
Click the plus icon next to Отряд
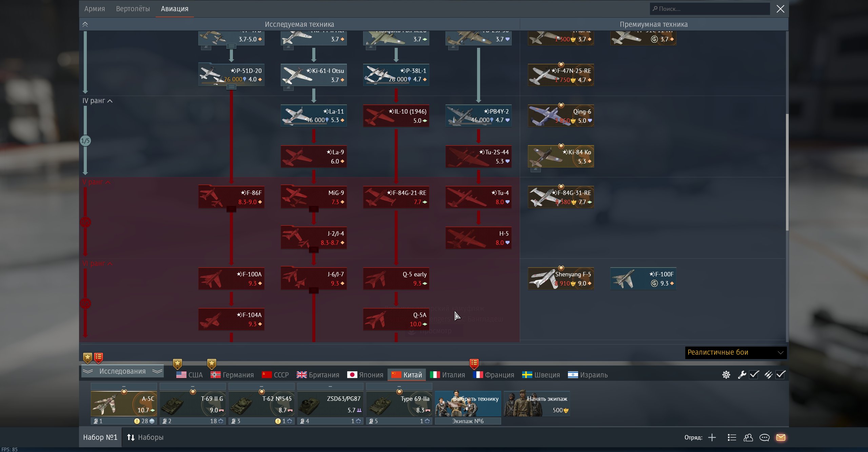712,437
